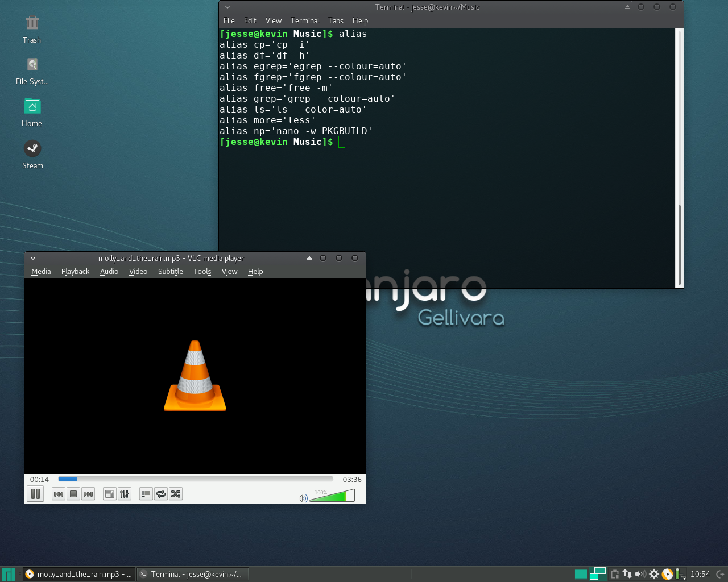Click the 03:36 total time label
728x582 pixels.
point(352,479)
